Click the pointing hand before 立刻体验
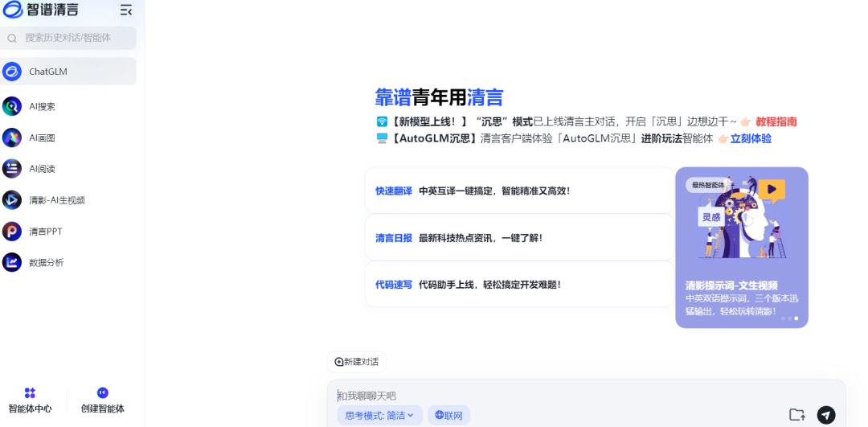 click(723, 139)
